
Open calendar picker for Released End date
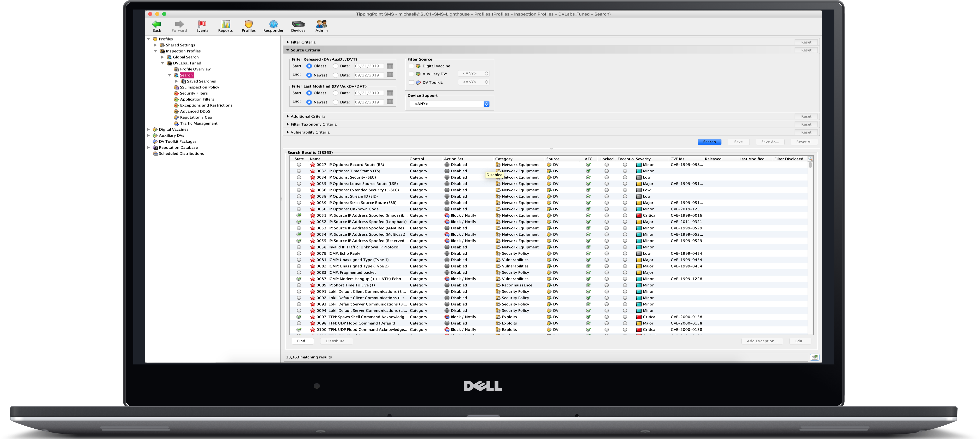[x=390, y=75]
